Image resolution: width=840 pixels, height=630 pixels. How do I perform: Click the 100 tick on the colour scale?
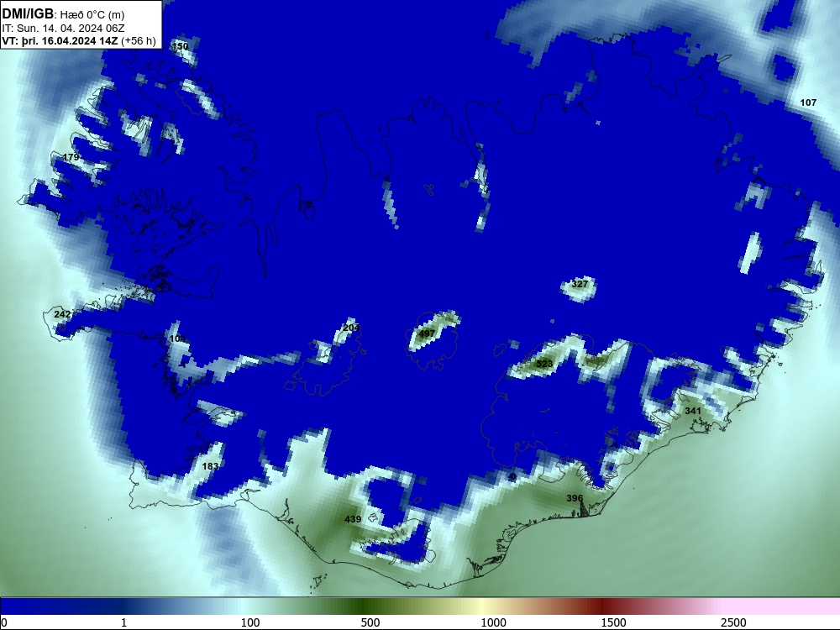(249, 622)
